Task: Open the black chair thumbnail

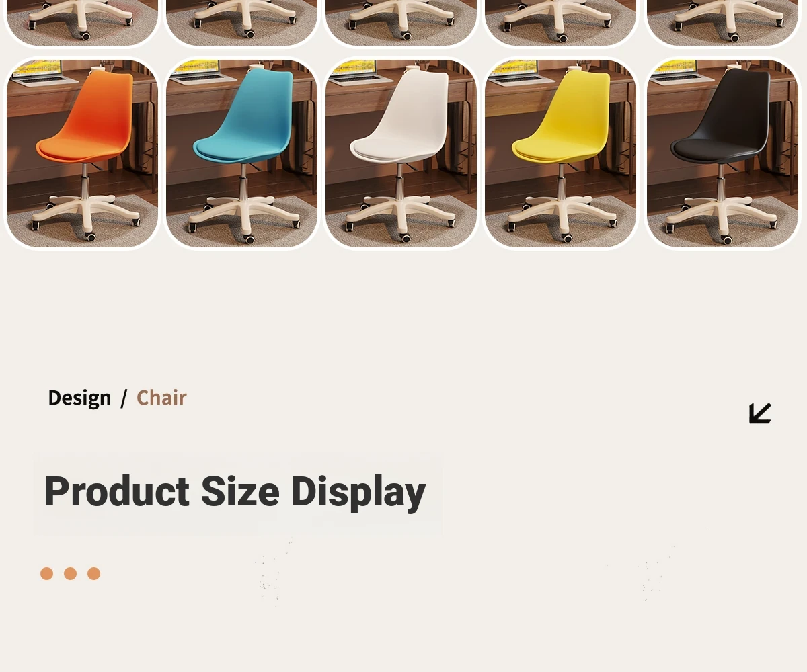Action: (x=722, y=153)
